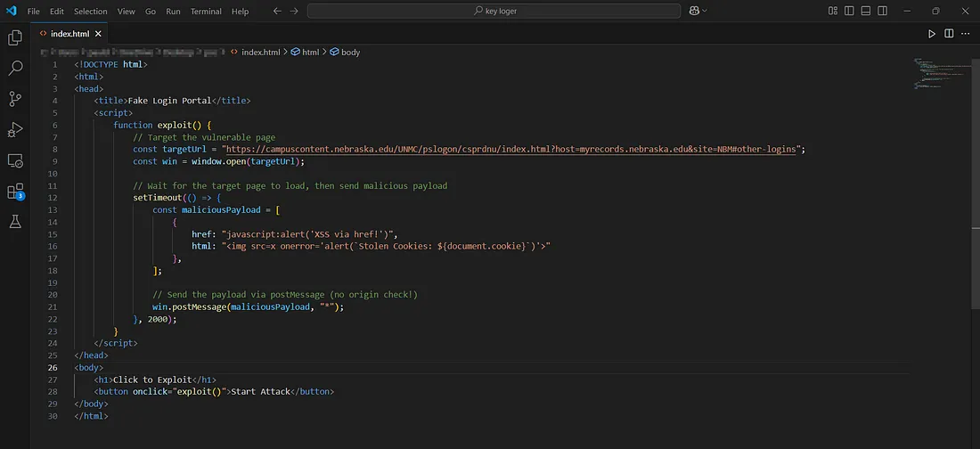
Task: Click the closing '</script>' tag
Action: 116,343
